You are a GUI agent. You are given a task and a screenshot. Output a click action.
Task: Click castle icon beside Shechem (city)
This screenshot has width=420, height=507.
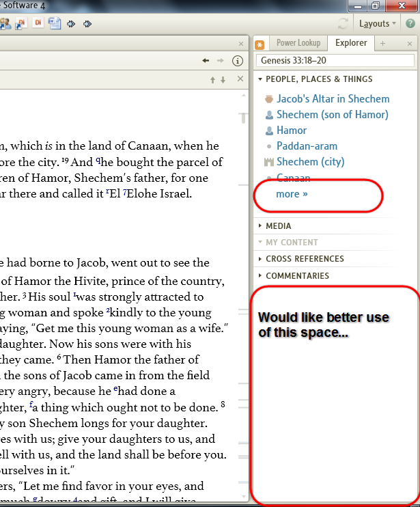[269, 162]
